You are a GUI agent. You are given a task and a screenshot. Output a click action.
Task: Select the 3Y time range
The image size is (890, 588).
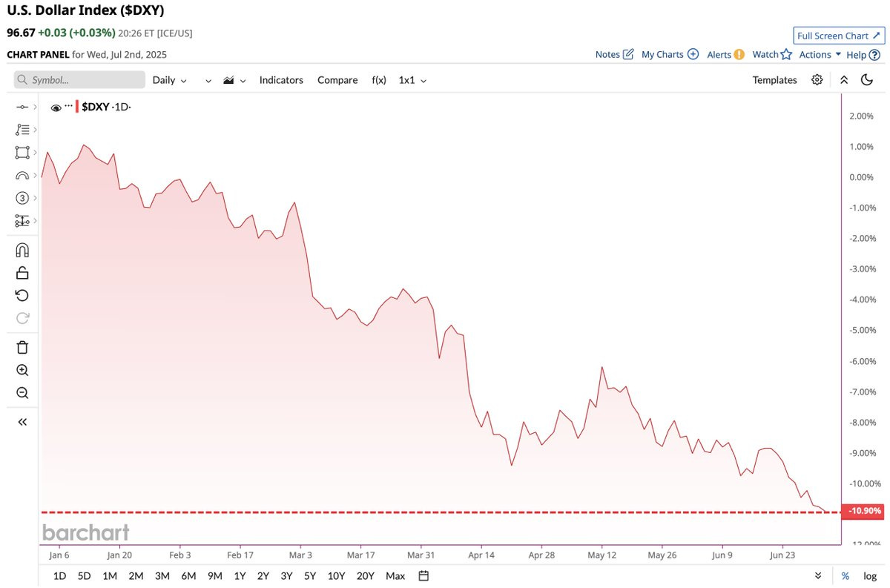[x=286, y=576]
